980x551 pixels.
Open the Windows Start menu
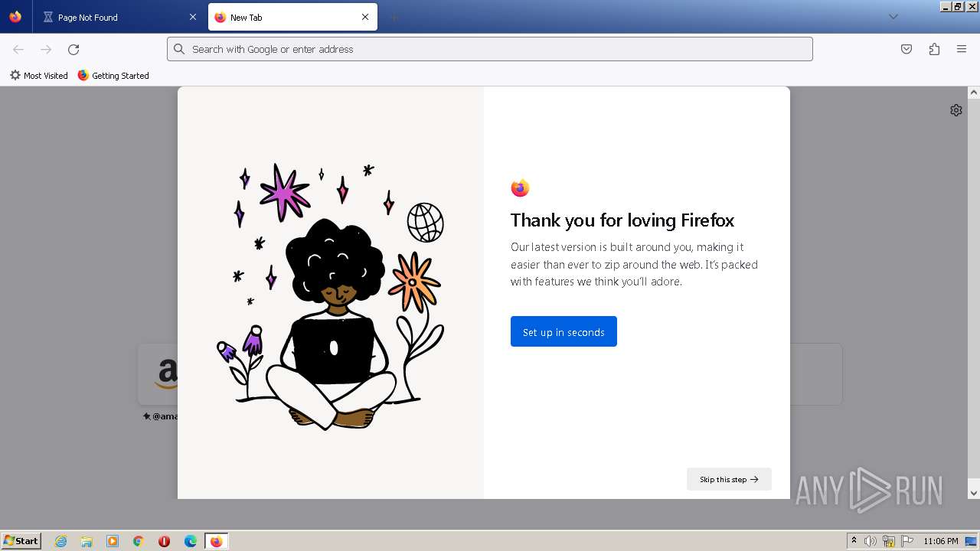click(21, 540)
